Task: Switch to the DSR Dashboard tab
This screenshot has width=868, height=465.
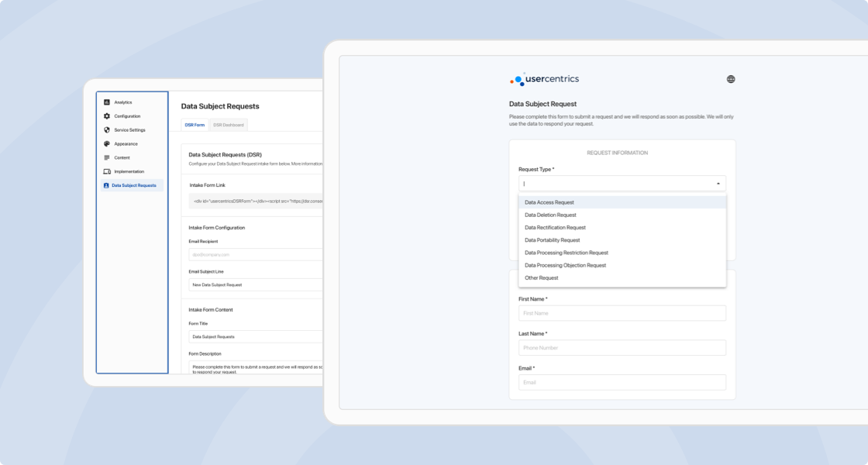Action: coord(229,125)
